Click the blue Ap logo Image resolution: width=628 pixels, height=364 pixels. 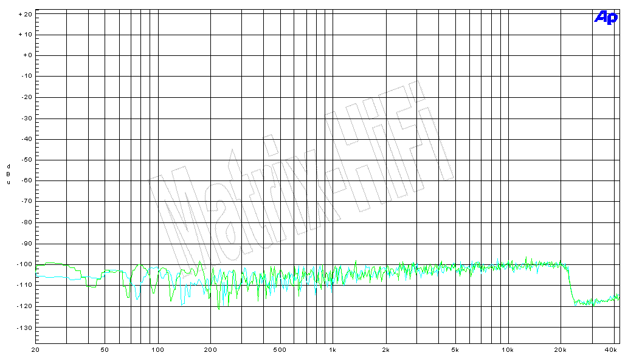[605, 18]
